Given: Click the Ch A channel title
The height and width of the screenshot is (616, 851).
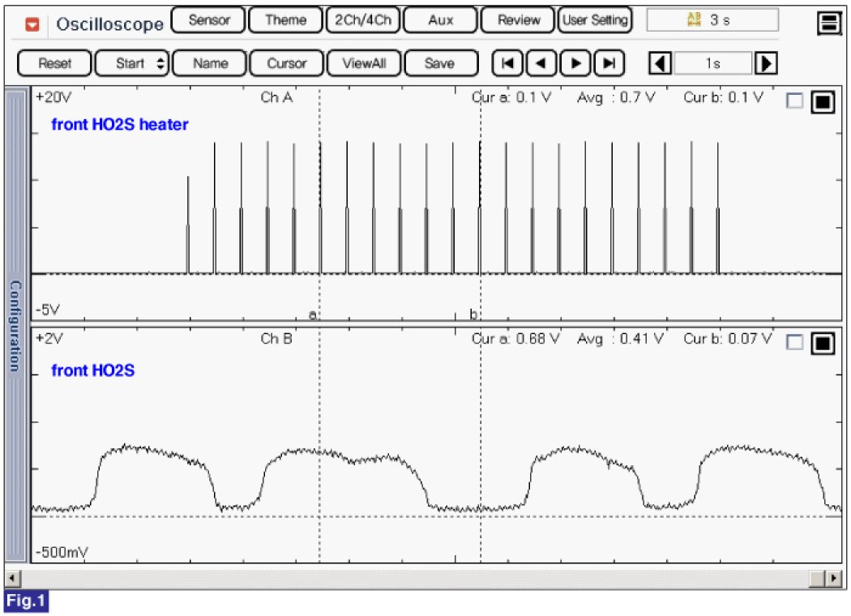Looking at the screenshot, I should point(276,97).
